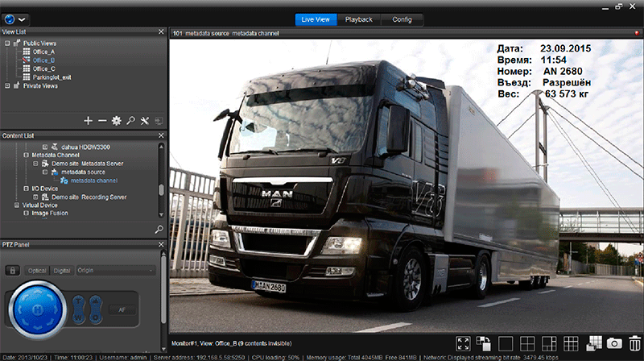Toggle full screen view

pos(463,344)
